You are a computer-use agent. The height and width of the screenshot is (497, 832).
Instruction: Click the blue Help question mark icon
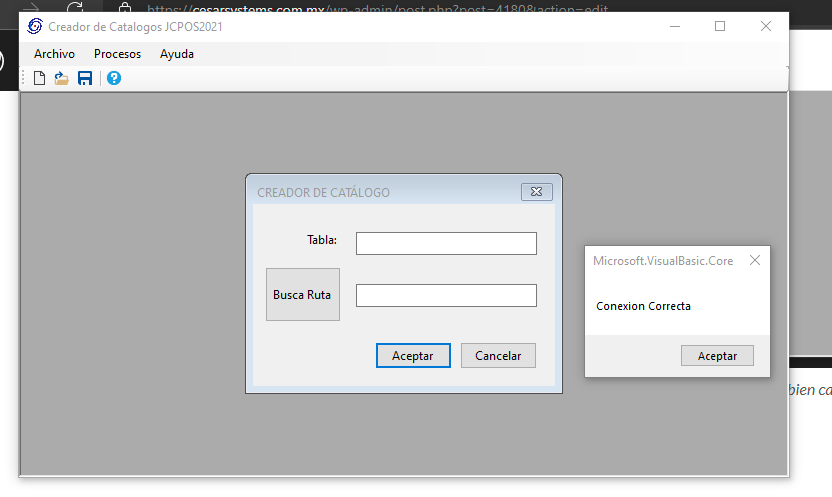click(x=114, y=78)
